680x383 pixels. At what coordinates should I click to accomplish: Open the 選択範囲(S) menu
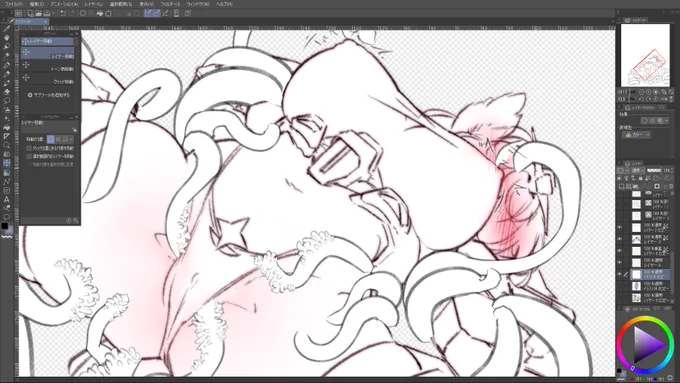click(x=121, y=4)
